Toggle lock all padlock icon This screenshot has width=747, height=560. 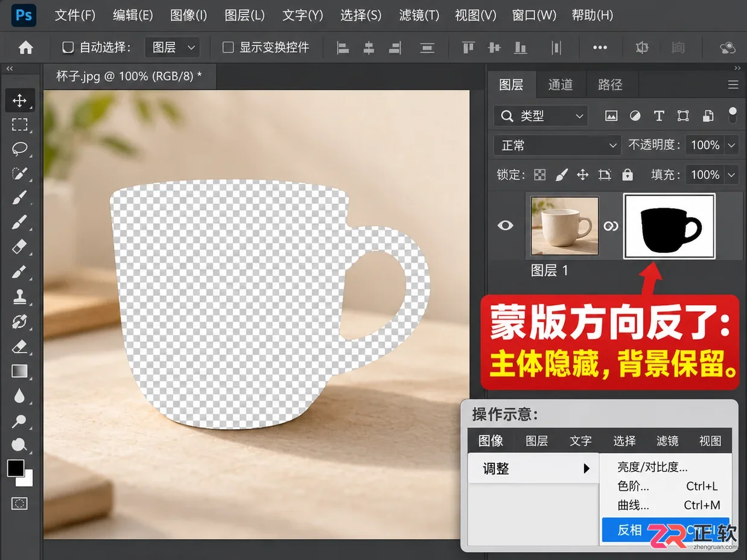tap(628, 175)
